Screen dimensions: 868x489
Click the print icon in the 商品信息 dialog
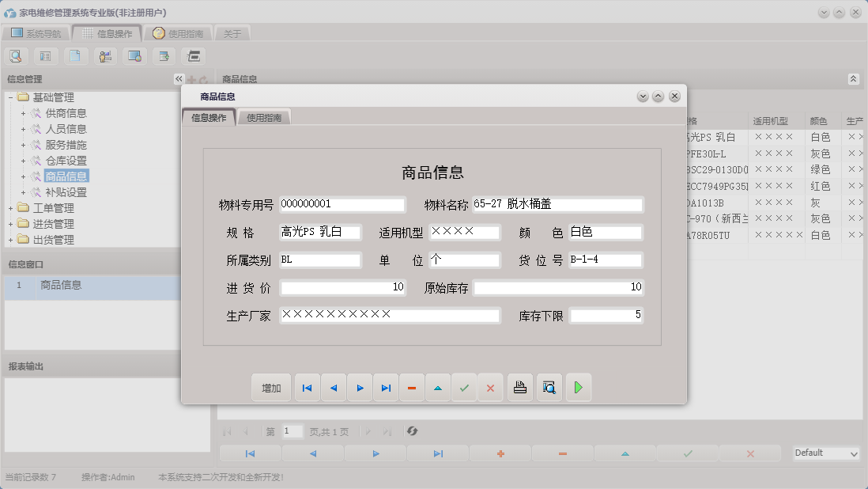tap(519, 387)
